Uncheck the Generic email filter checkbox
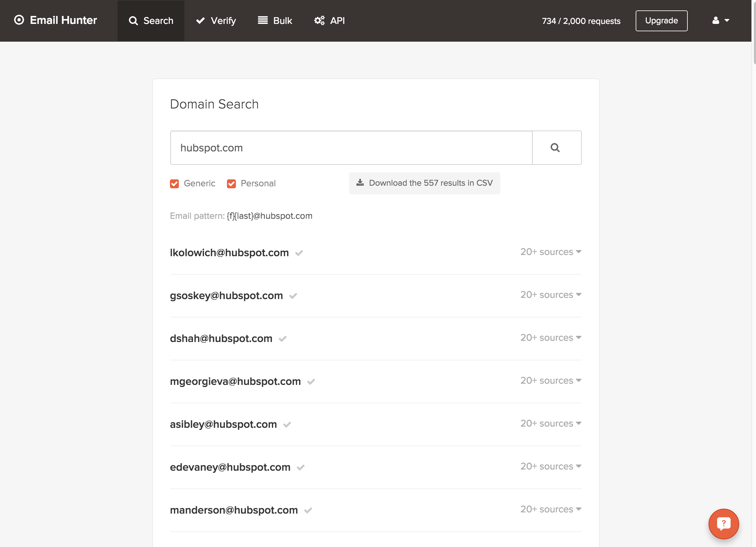This screenshot has height=547, width=756. [x=174, y=184]
